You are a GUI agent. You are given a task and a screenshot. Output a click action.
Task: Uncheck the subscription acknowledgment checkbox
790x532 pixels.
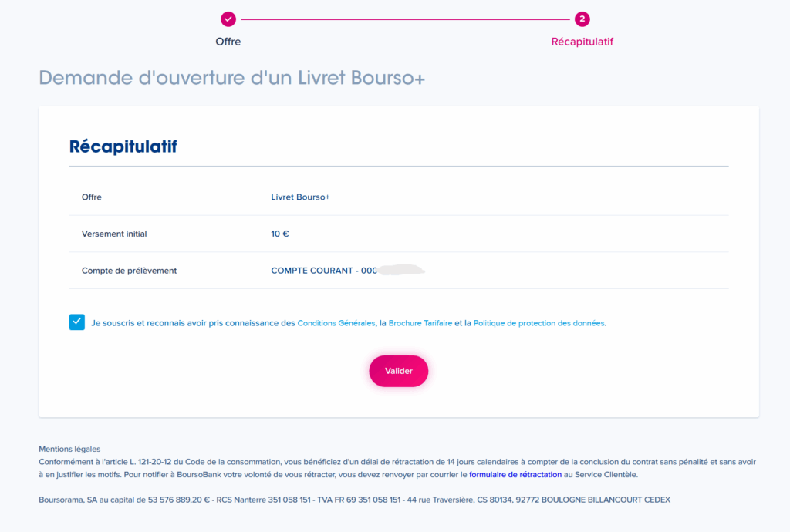tap(76, 322)
